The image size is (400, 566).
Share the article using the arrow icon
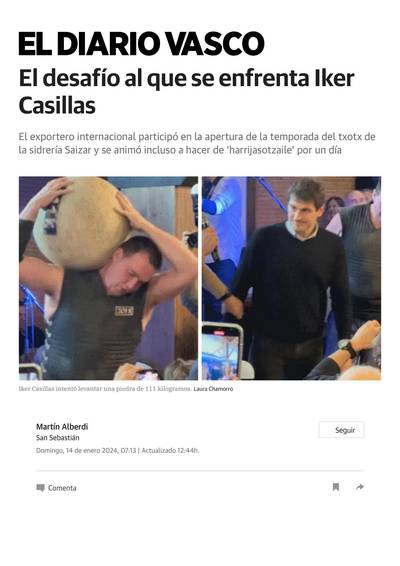tap(360, 487)
